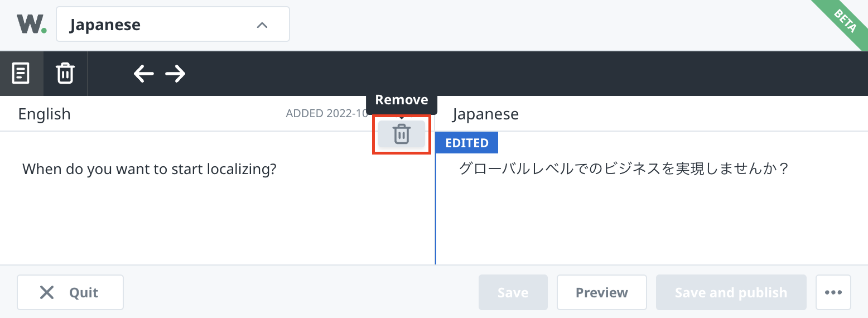Click the Quit label text
This screenshot has width=868, height=318.
(84, 292)
